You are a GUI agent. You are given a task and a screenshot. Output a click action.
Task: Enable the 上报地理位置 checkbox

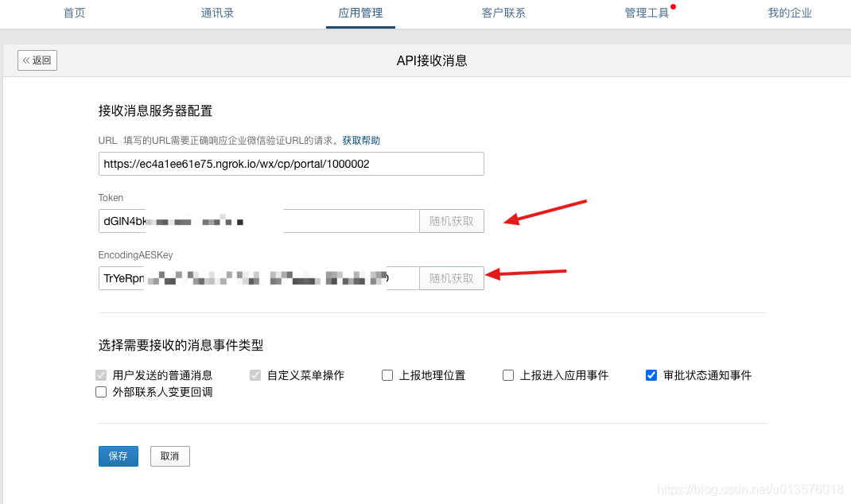pos(387,374)
